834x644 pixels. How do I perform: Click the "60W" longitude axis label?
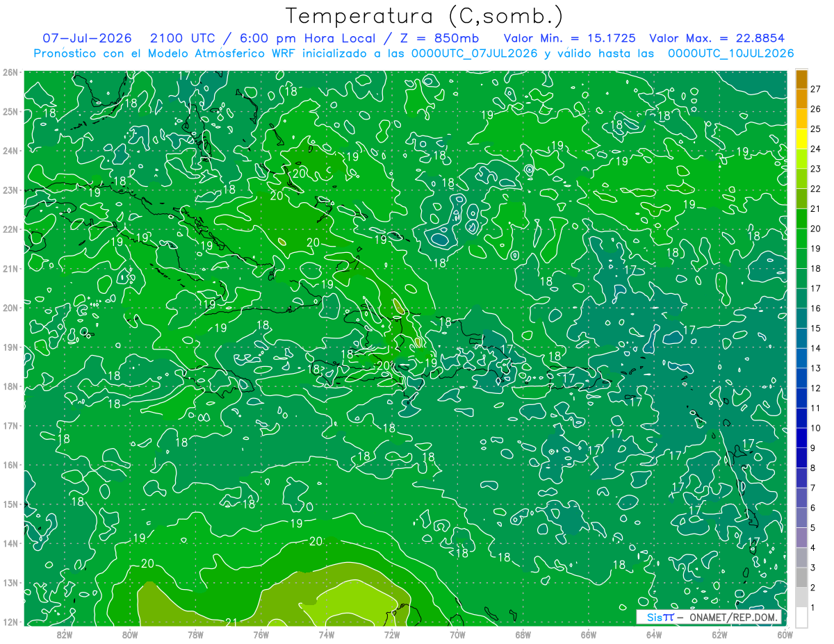[785, 634]
